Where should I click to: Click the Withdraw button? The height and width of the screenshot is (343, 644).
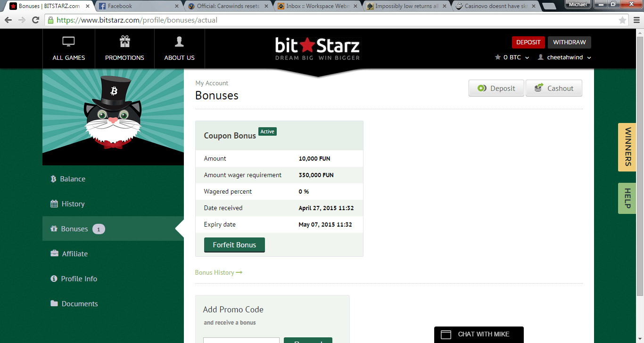point(570,42)
